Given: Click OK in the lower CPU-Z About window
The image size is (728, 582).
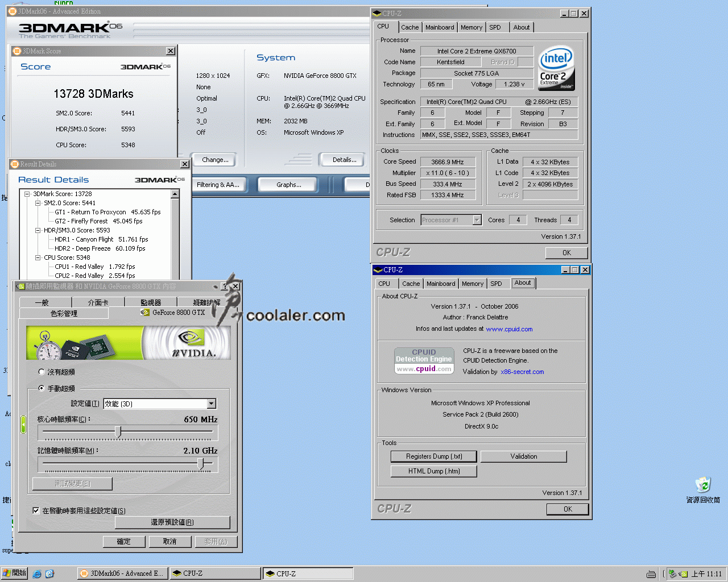Looking at the screenshot, I should coord(568,509).
